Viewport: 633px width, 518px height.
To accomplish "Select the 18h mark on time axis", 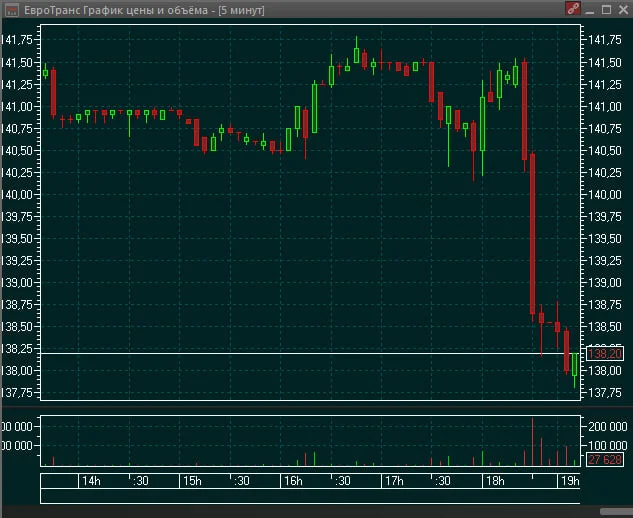I will click(495, 481).
